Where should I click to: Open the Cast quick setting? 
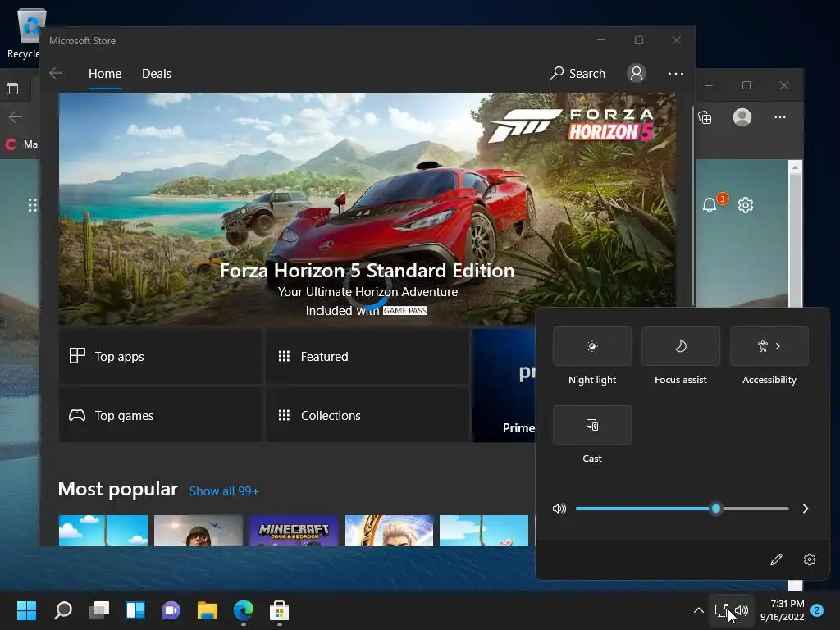tap(592, 425)
